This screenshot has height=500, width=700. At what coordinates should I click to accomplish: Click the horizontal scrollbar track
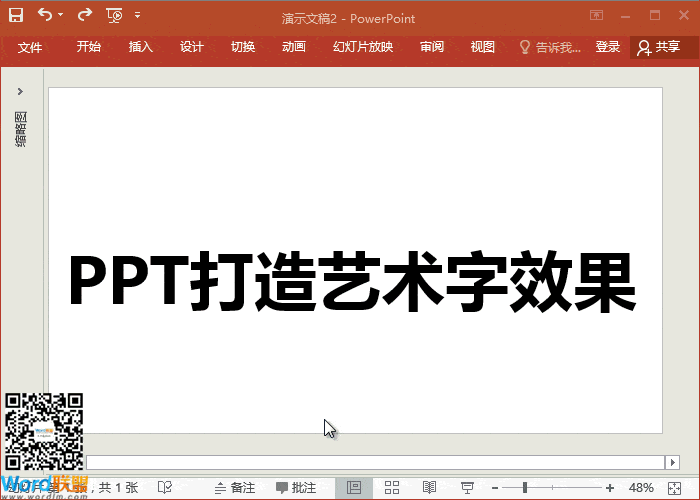(375, 462)
